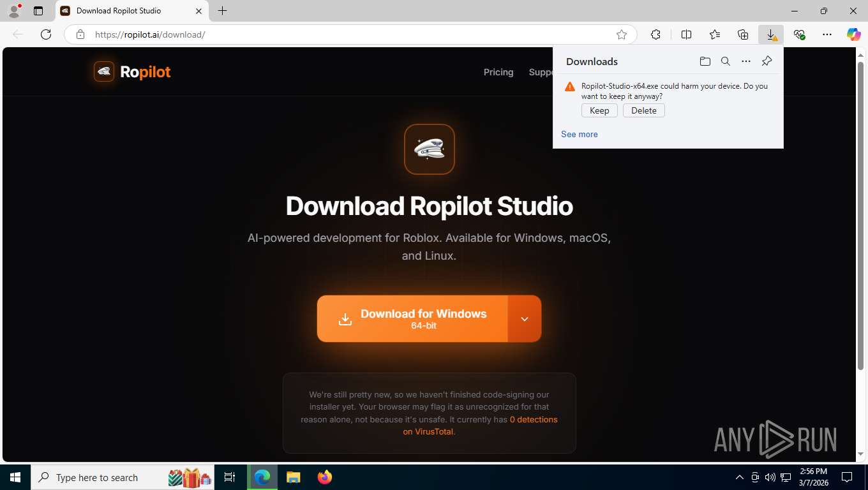Open the Windows Start menu

pyautogui.click(x=15, y=477)
